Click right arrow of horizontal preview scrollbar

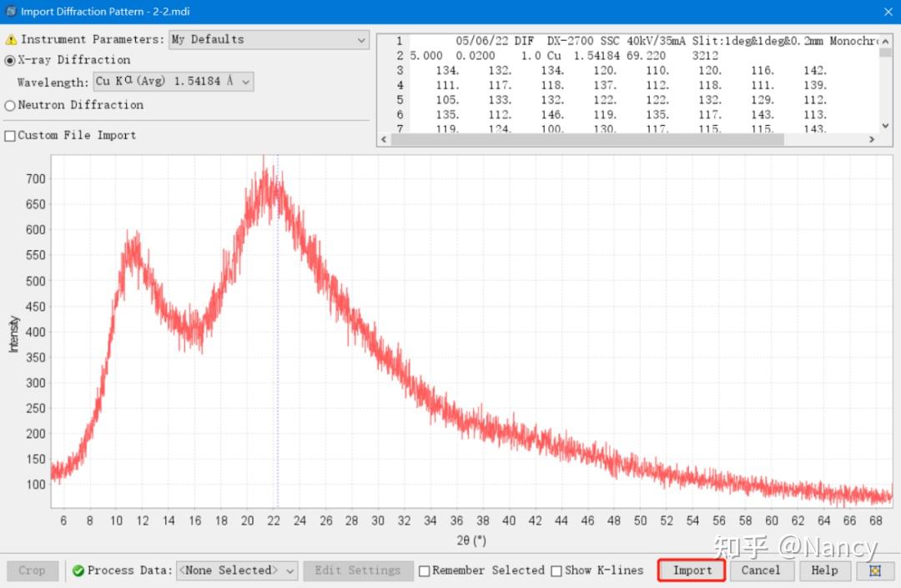[x=872, y=139]
